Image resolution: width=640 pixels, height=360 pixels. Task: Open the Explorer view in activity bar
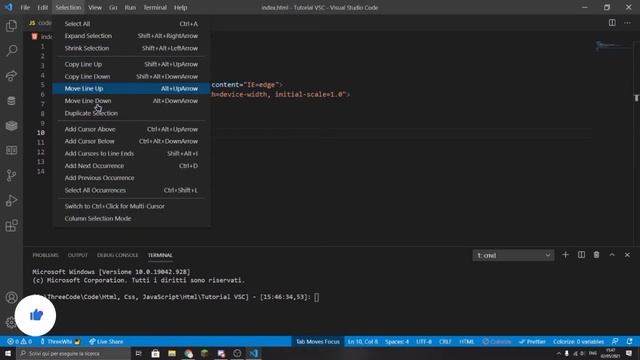11,26
